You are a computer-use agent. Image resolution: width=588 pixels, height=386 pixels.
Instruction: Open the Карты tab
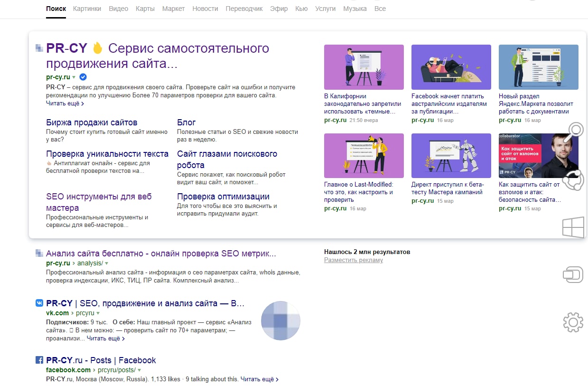pos(145,9)
